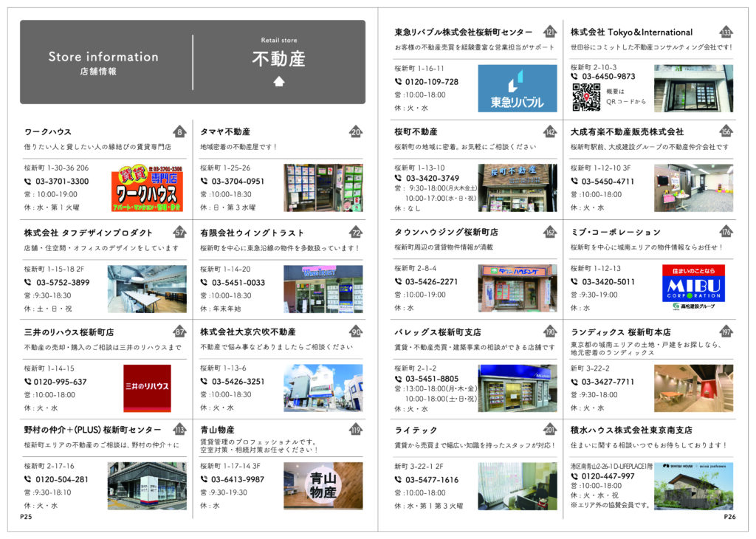Select the address 桜新町 1-30-36 206

56,168
